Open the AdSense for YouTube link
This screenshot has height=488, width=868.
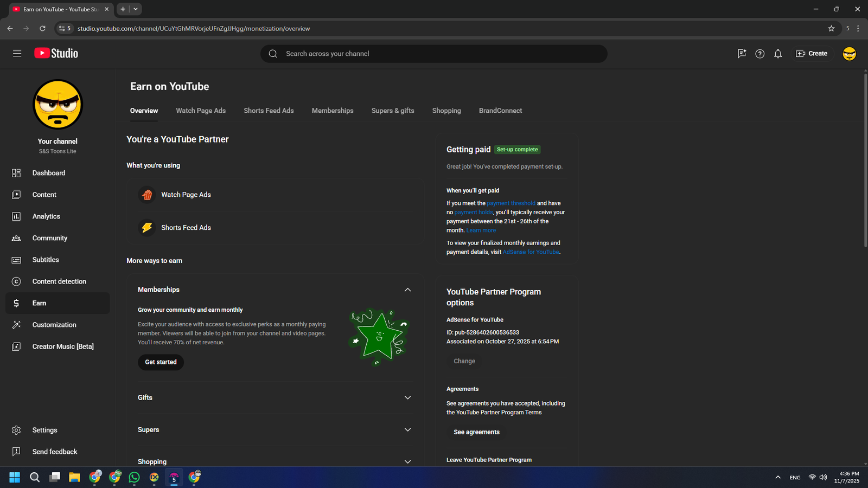pos(531,252)
